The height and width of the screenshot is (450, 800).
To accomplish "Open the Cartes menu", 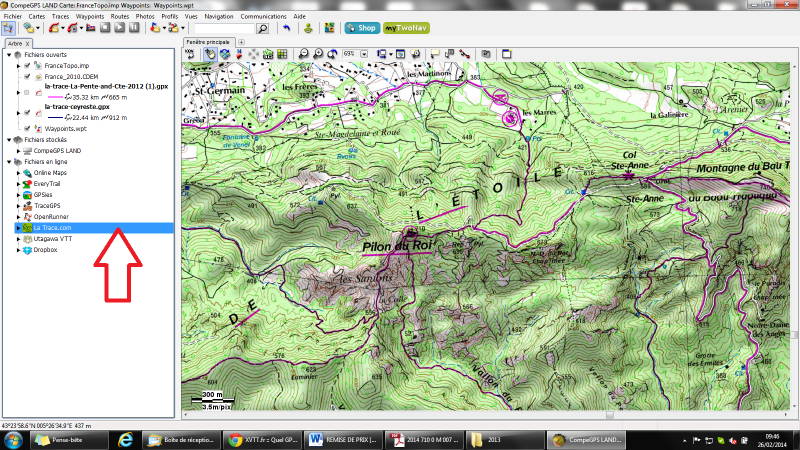I will [x=37, y=16].
